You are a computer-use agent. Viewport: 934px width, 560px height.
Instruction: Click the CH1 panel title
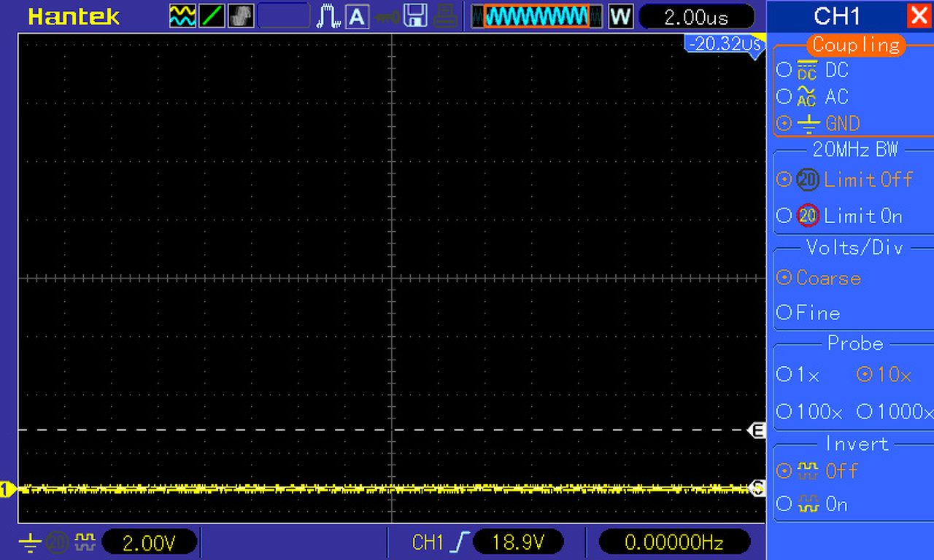click(x=836, y=16)
